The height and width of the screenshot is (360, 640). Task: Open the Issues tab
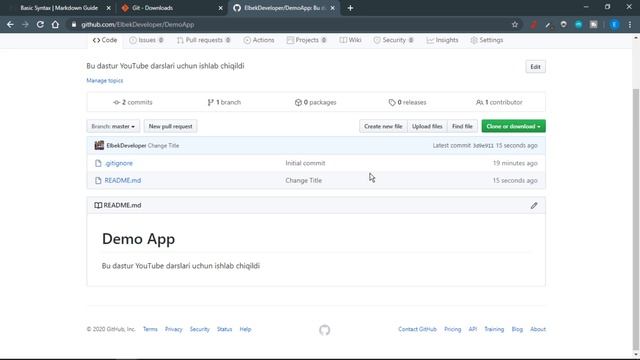point(146,40)
